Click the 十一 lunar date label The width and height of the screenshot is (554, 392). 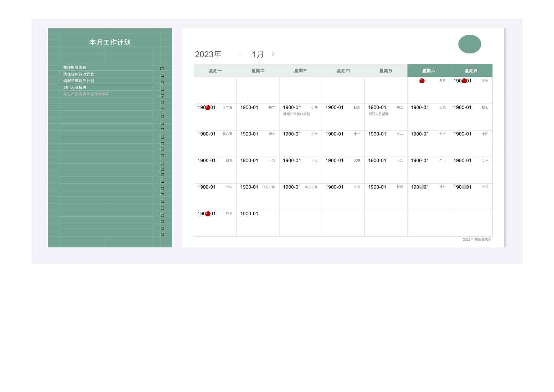click(357, 134)
